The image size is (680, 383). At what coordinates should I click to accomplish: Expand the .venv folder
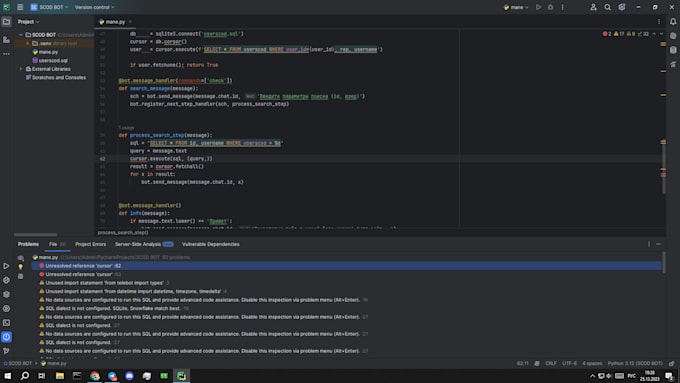27,43
